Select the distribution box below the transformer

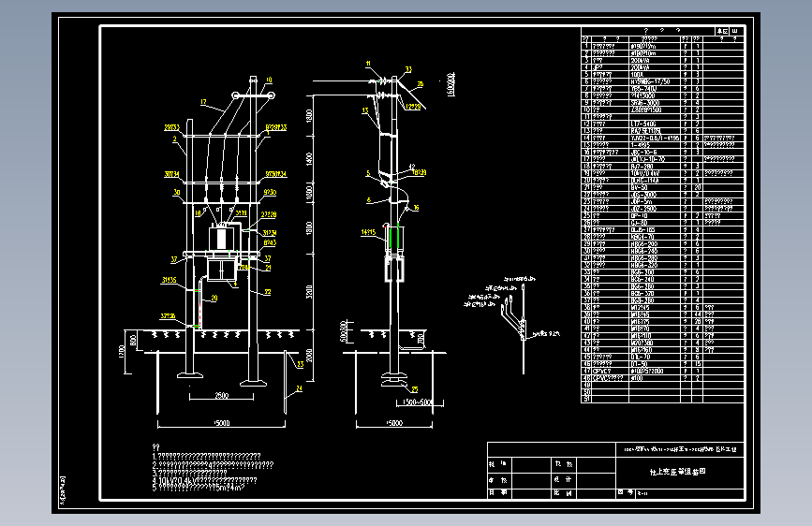pos(222,270)
